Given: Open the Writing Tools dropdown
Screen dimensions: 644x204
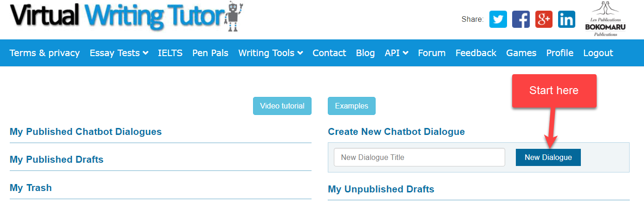Looking at the screenshot, I should [270, 53].
